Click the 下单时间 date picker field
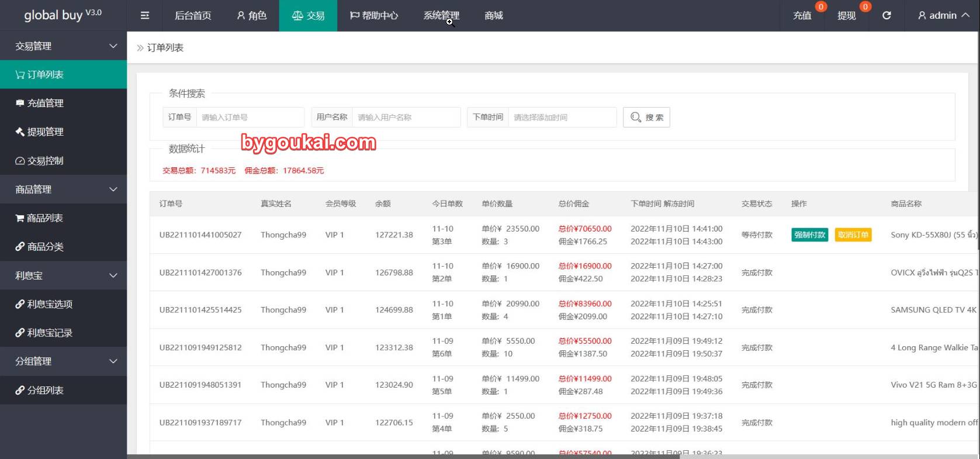The width and height of the screenshot is (980, 459). click(x=562, y=118)
